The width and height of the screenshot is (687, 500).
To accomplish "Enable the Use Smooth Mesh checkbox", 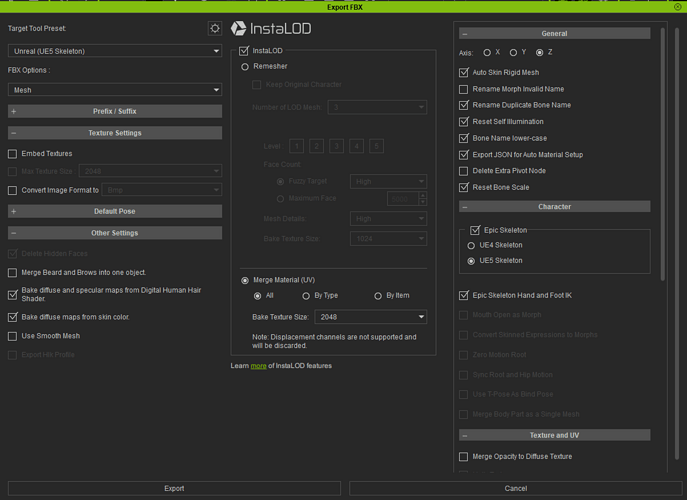I will 13,336.
